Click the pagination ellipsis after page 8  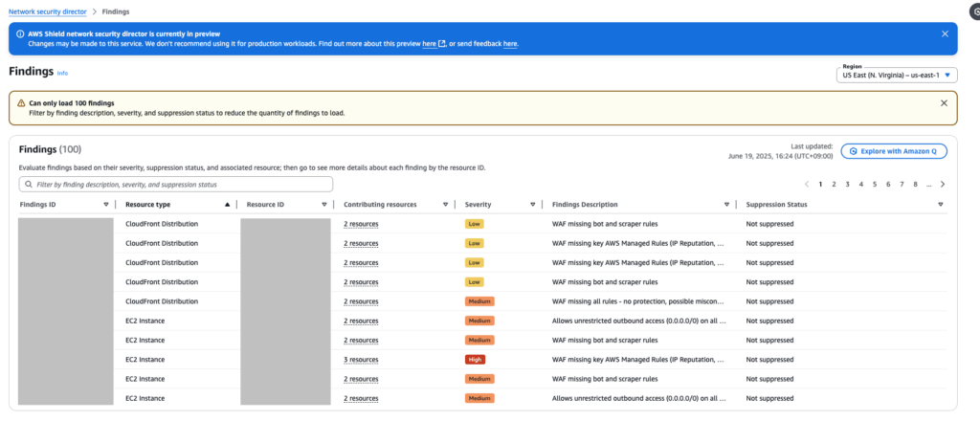pos(928,184)
